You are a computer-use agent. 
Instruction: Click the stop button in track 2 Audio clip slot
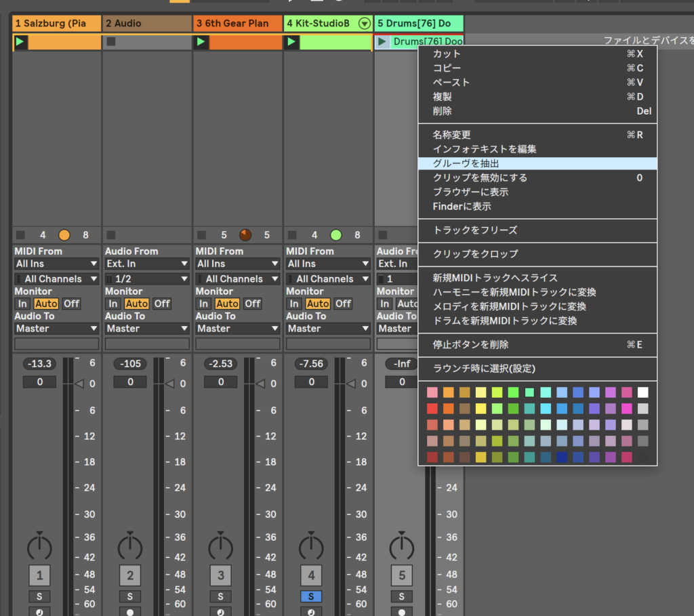(x=111, y=42)
